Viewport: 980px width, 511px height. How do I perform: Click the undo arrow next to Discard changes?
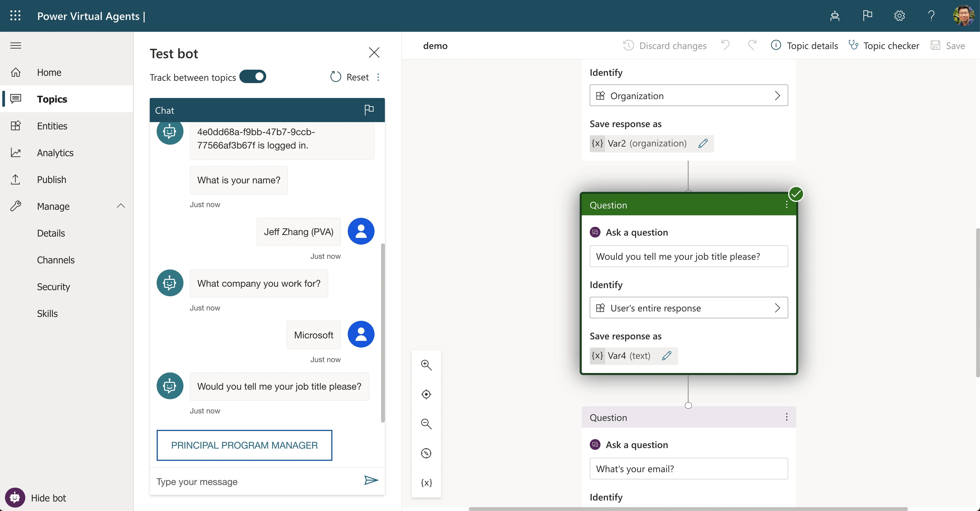(725, 45)
